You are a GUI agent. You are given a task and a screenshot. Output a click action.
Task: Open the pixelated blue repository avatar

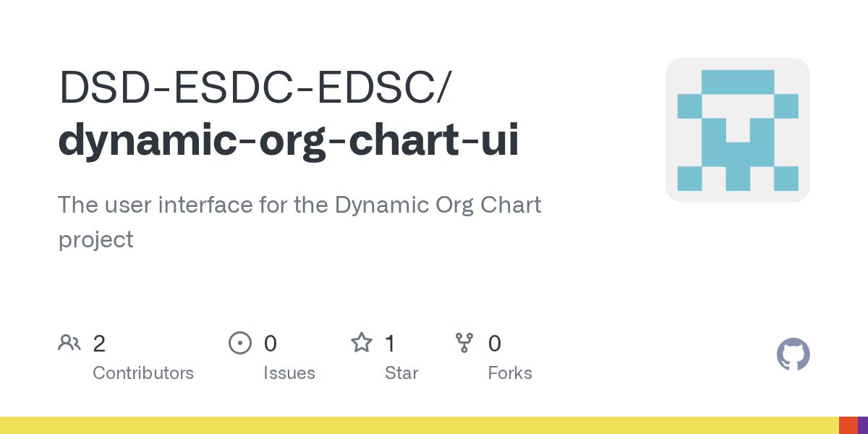pyautogui.click(x=738, y=130)
